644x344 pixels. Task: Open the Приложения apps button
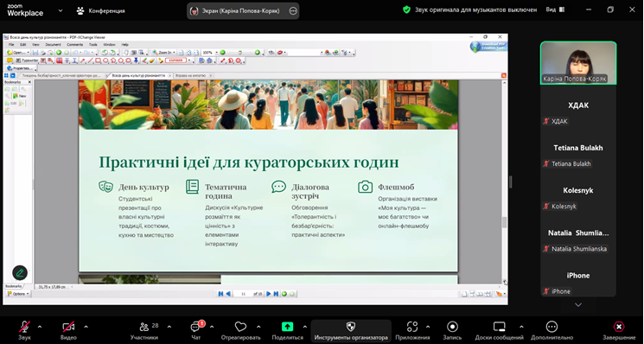click(x=412, y=330)
